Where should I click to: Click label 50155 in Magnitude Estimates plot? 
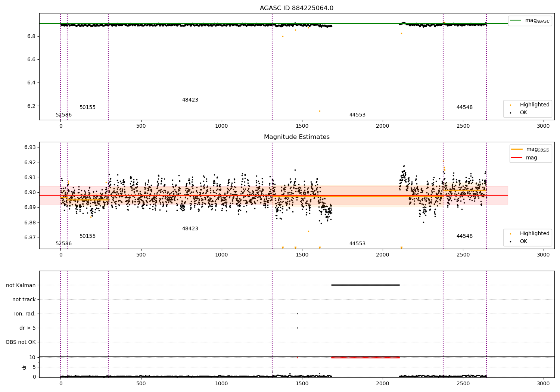pyautogui.click(x=88, y=236)
